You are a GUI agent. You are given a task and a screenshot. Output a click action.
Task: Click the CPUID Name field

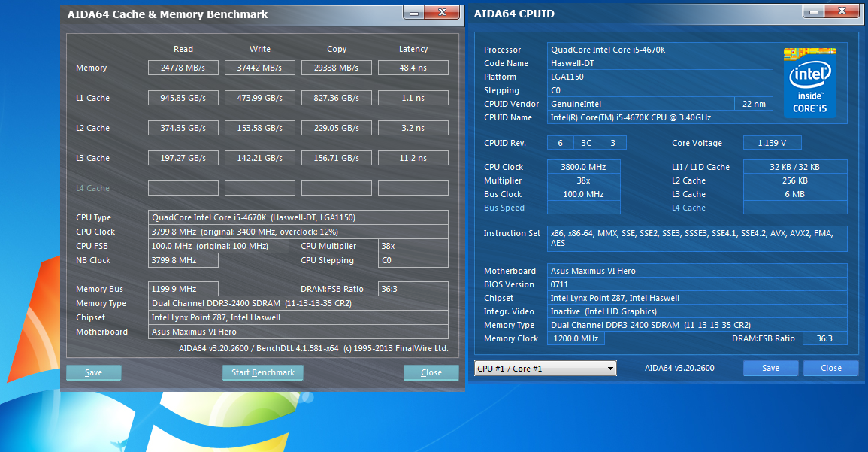coord(660,117)
